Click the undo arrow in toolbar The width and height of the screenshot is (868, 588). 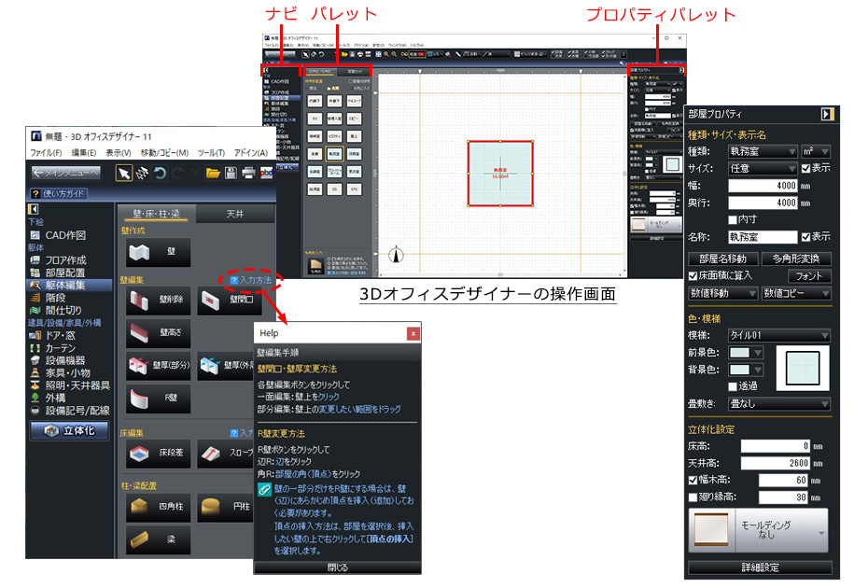pyautogui.click(x=161, y=173)
